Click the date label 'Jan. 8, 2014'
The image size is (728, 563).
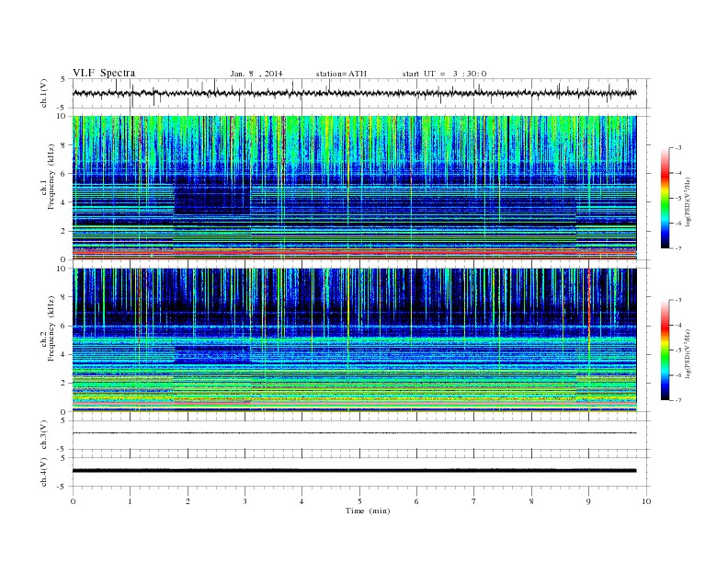click(x=256, y=74)
